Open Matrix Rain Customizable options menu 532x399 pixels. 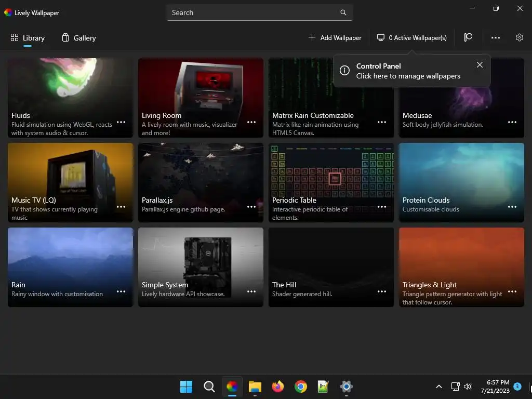coord(382,122)
